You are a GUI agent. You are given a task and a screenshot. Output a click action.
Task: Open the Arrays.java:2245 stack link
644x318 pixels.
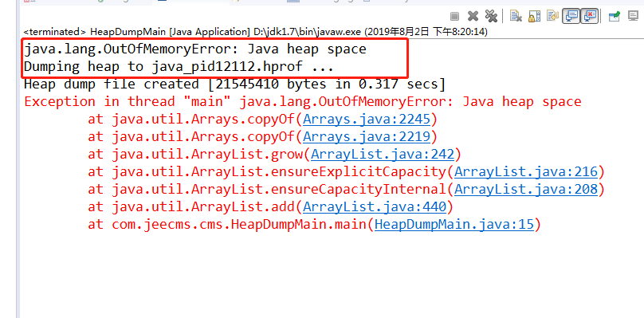(367, 119)
